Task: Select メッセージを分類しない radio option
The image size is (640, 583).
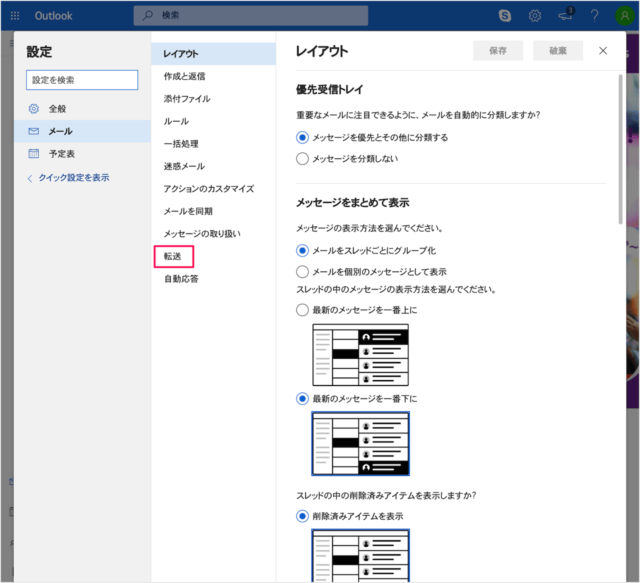Action: 303,158
